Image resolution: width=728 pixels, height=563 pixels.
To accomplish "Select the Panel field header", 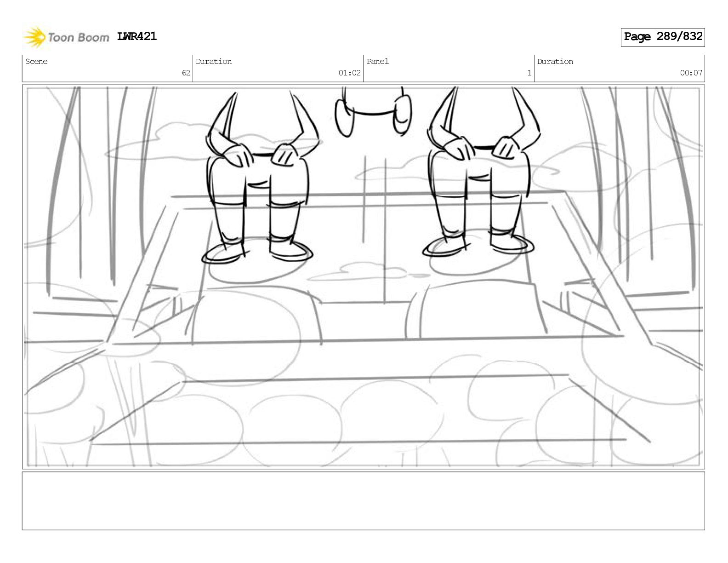I will [378, 62].
